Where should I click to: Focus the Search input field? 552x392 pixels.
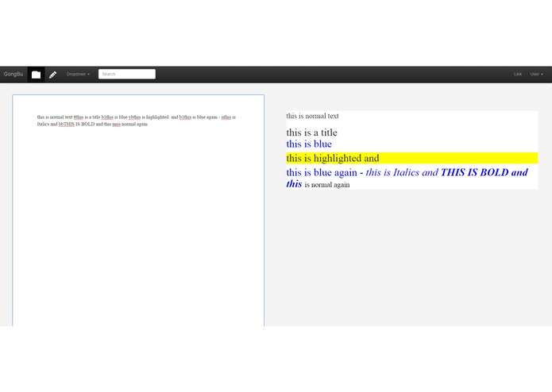(x=127, y=74)
